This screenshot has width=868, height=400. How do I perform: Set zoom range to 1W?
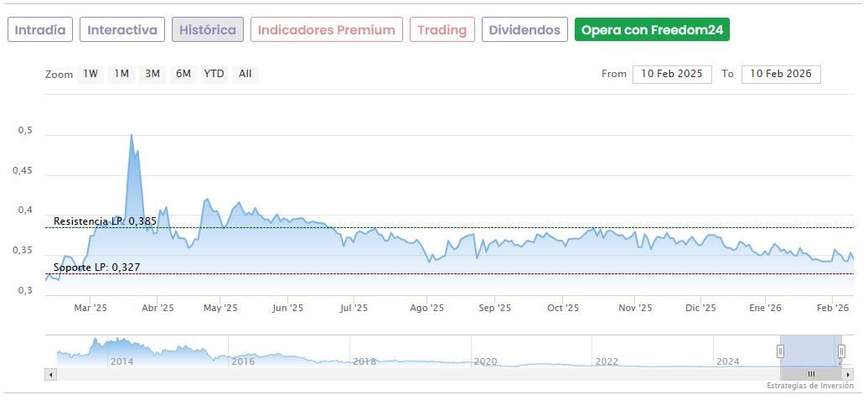[90, 74]
